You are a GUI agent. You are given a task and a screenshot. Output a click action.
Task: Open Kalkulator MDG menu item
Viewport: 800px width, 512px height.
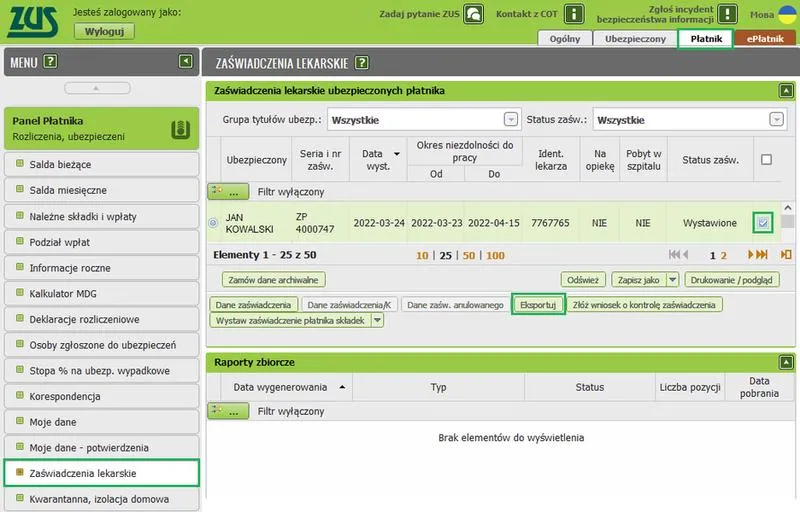coord(102,294)
